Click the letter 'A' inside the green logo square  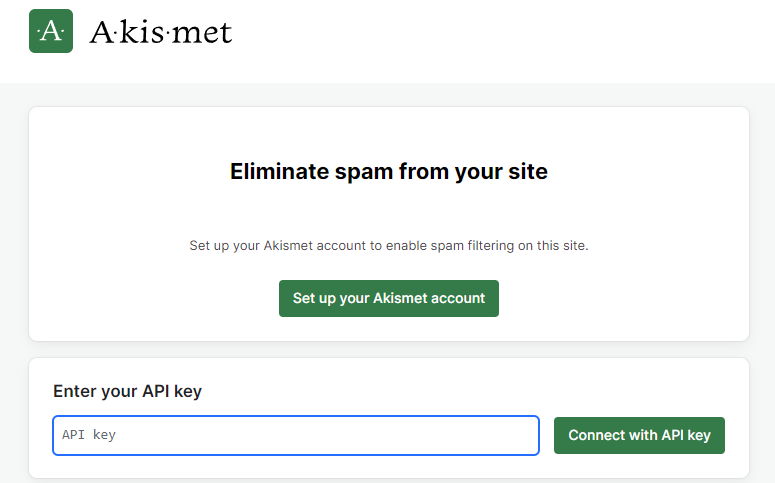tap(50, 32)
